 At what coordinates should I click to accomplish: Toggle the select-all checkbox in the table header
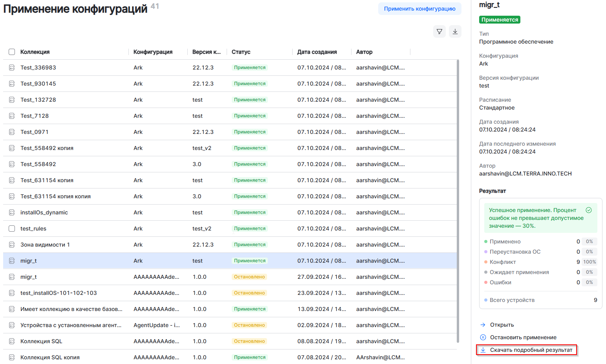coord(12,52)
